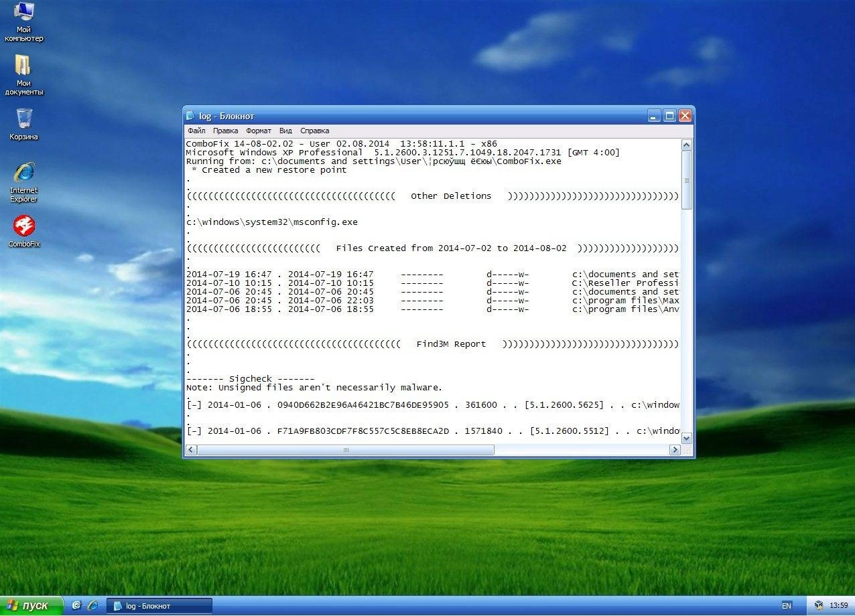This screenshot has height=616, width=855.
Task: Click the 2014-07-10 10:15 file entry row
Action: point(432,283)
